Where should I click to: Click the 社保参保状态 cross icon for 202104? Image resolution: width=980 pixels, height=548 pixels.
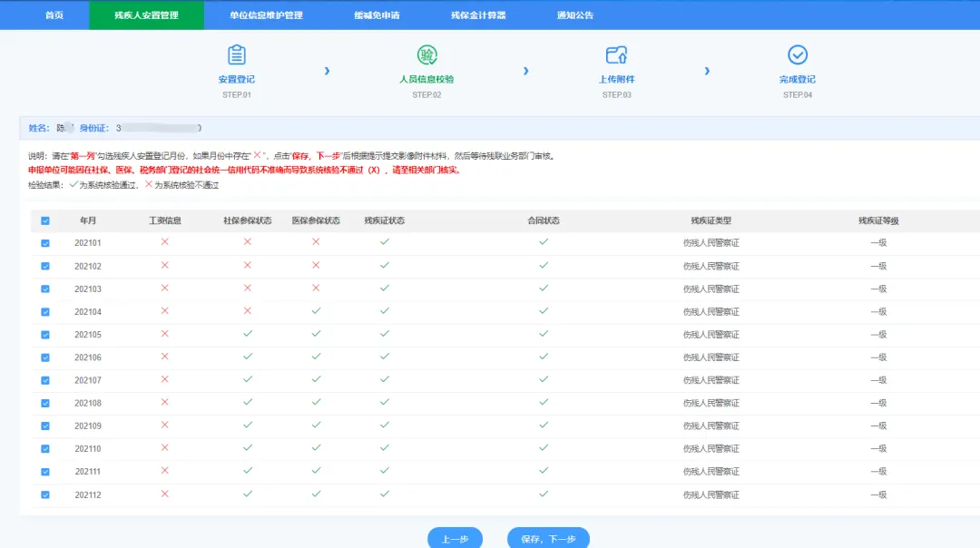(x=248, y=310)
